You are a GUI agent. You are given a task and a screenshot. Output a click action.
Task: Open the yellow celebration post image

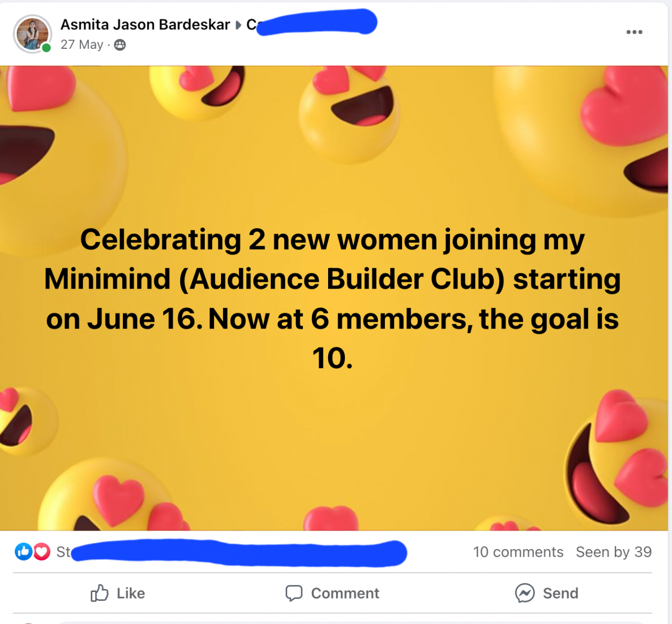pos(334,298)
